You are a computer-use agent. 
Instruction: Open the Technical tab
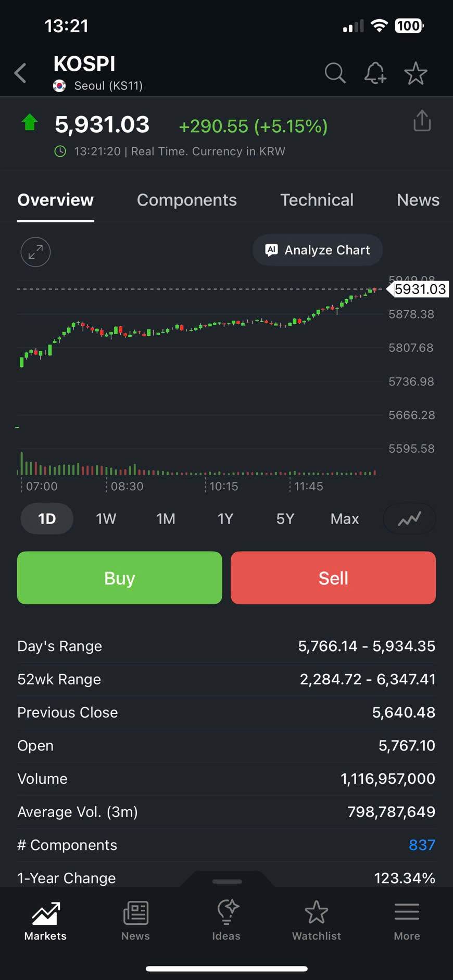coord(317,200)
